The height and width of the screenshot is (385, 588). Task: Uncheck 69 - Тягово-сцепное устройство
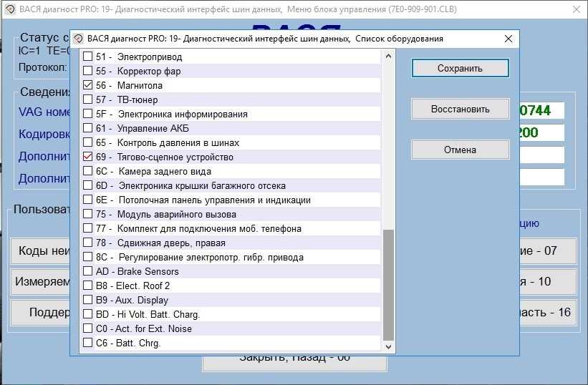87,157
